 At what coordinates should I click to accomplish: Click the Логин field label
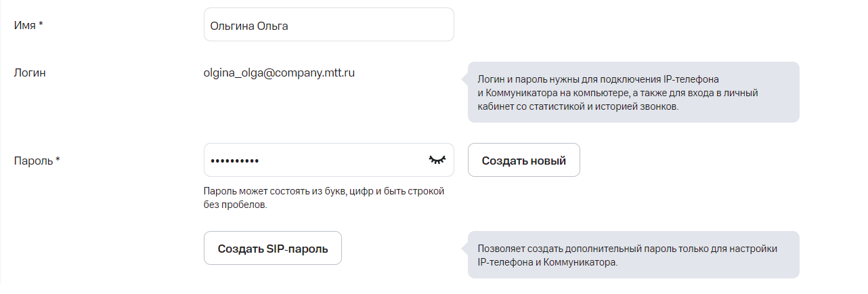30,72
